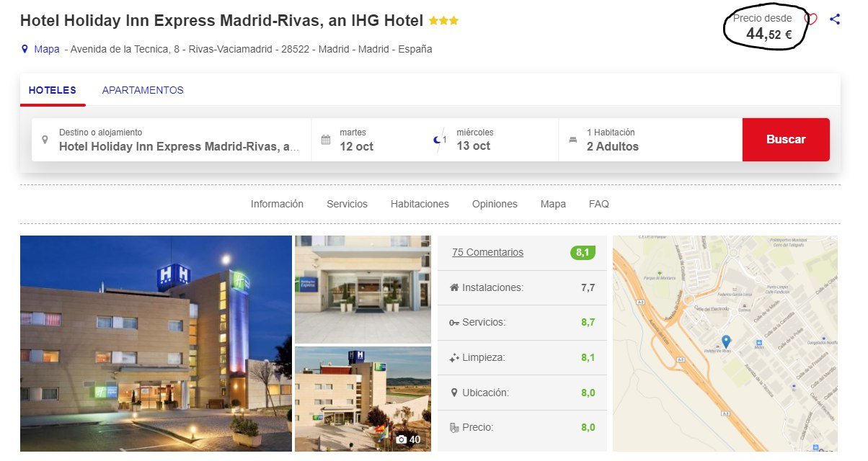Open the 75 Comentarios link
The height and width of the screenshot is (461, 868).
tap(487, 252)
